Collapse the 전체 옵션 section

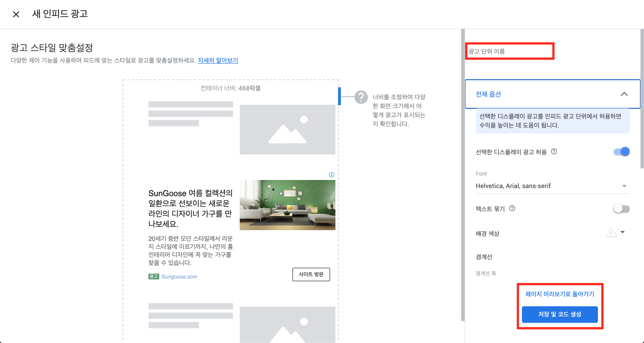point(552,94)
